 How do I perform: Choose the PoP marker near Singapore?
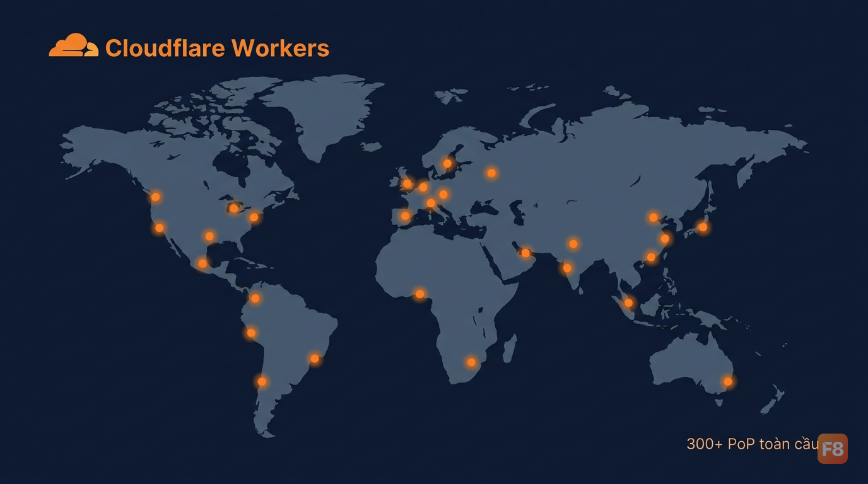[628, 303]
